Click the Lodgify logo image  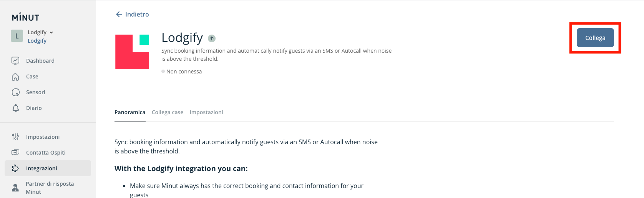point(132,52)
